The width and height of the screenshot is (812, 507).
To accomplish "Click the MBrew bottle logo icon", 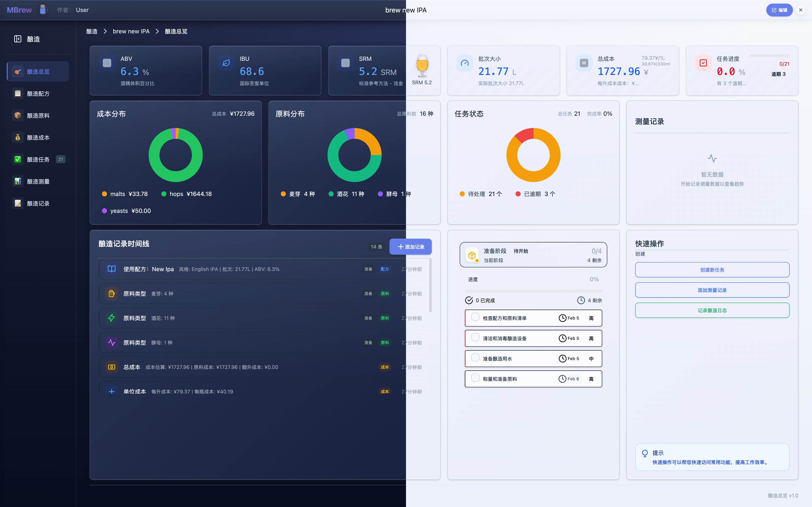I will [x=43, y=10].
